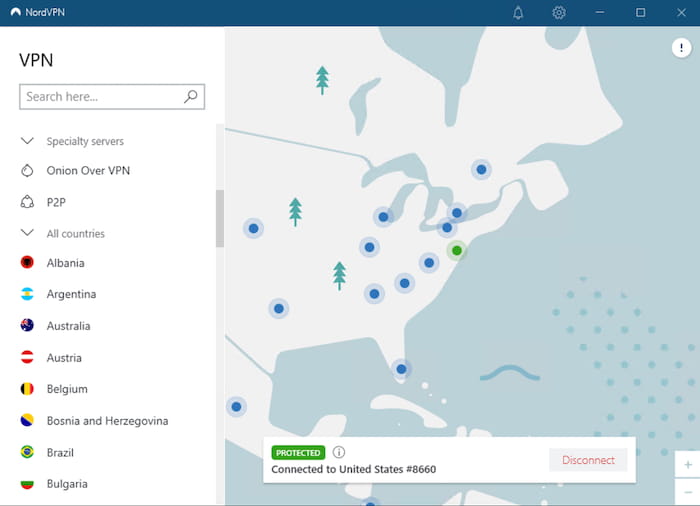Click the Albania flag icon
This screenshot has width=700, height=506.
[x=27, y=262]
